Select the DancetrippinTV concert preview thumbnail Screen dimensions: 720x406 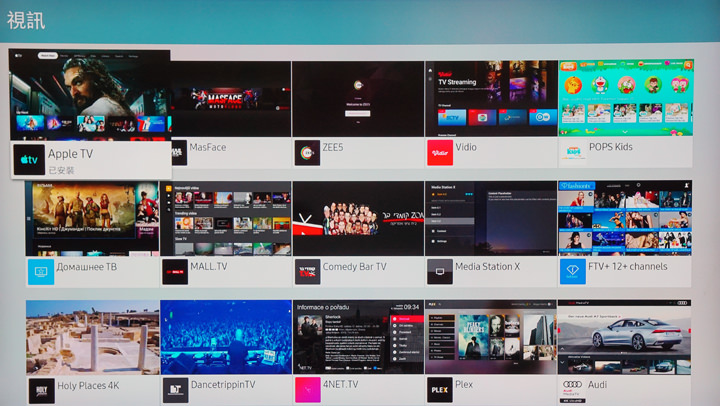point(225,337)
